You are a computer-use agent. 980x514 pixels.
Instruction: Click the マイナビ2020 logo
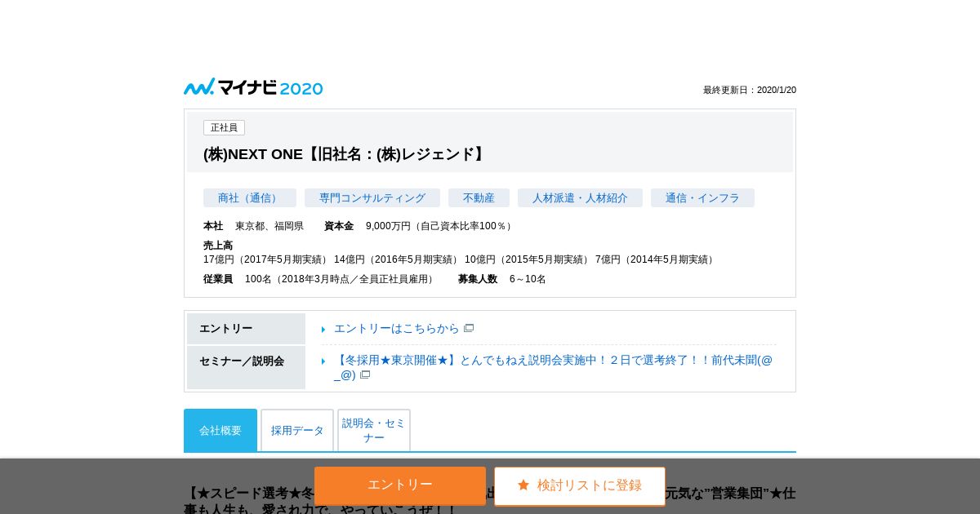pyautogui.click(x=253, y=87)
